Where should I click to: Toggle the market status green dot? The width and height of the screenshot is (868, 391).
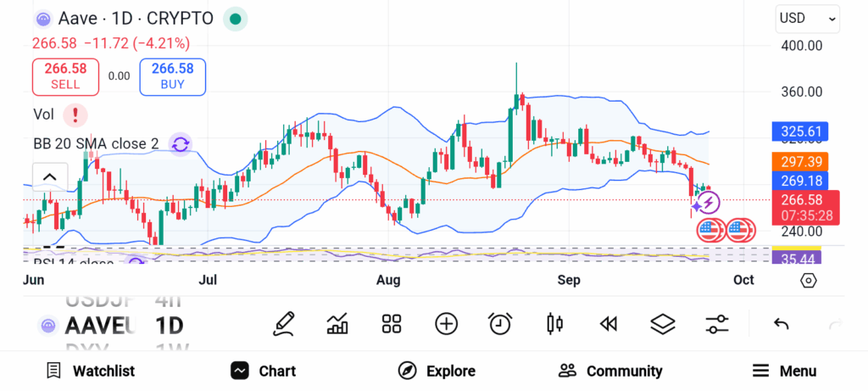tap(236, 19)
